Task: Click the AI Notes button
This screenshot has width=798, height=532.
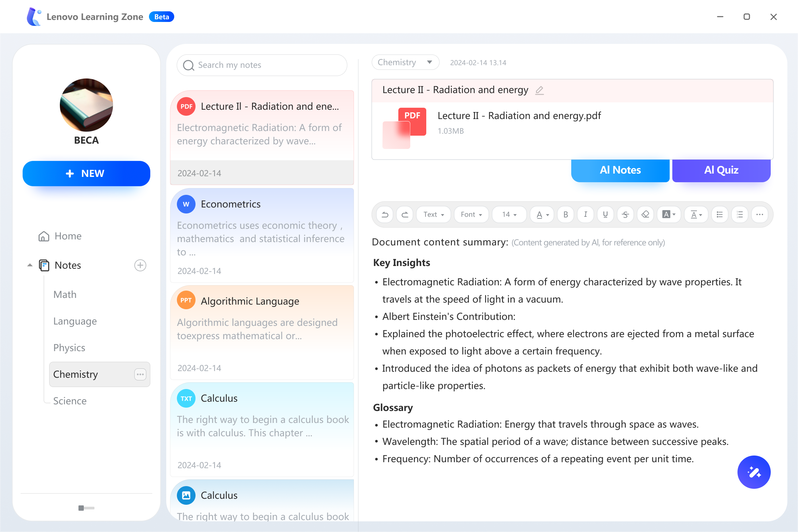Action: pos(620,170)
